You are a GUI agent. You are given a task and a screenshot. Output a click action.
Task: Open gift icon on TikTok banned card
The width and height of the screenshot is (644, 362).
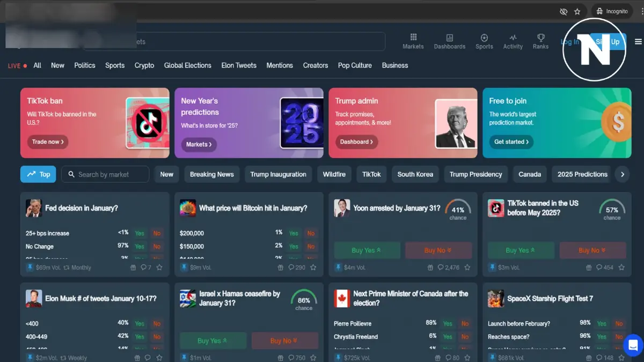pyautogui.click(x=588, y=267)
